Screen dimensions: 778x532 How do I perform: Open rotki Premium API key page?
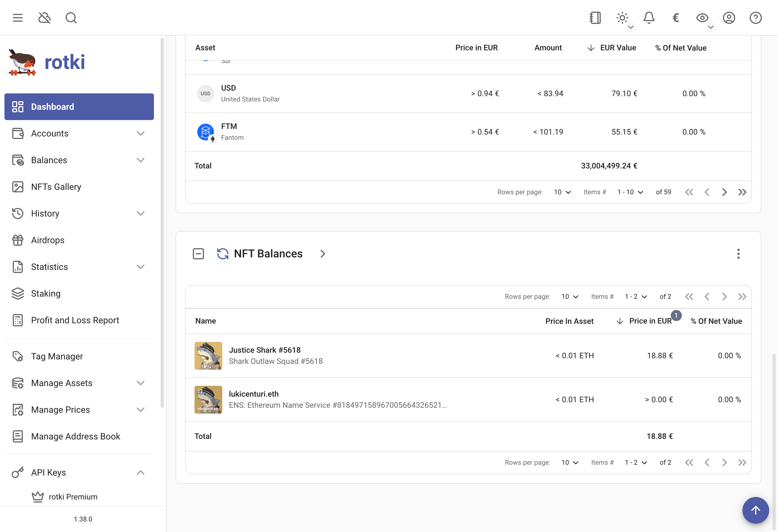click(x=79, y=497)
